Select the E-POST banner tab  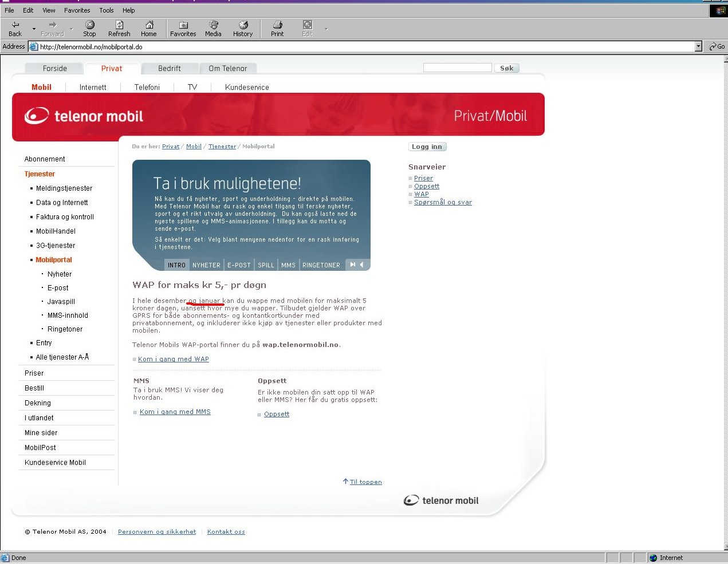(x=239, y=265)
